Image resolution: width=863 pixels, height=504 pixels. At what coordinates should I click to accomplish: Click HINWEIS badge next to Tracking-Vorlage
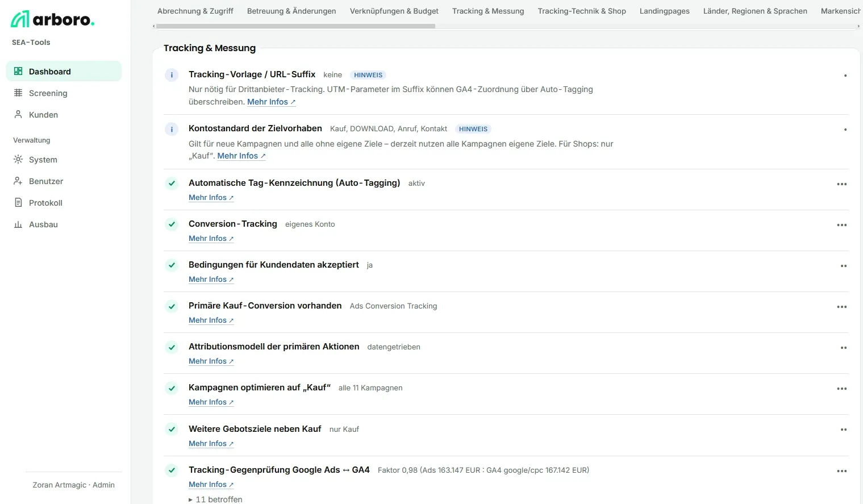(368, 75)
